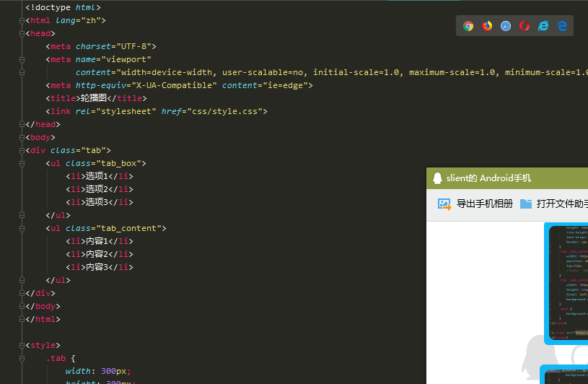Screen dimensions: 588x384
Task: Open preview in Opera browser
Action: coord(525,26)
